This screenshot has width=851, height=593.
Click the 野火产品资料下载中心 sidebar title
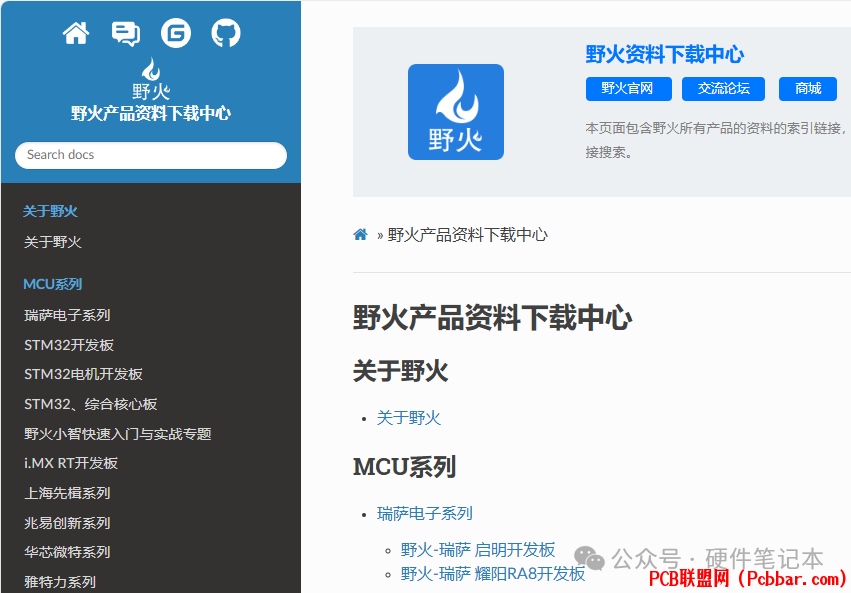[151, 113]
